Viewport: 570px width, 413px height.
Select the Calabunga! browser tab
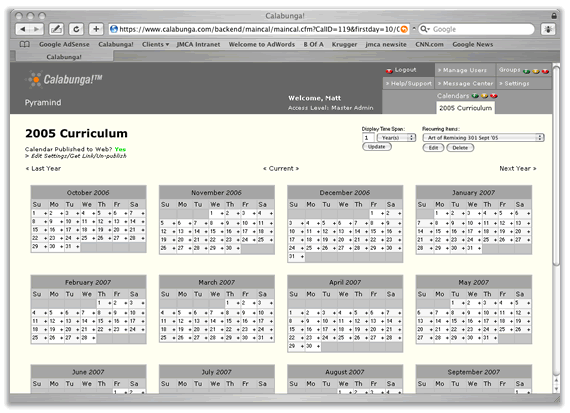click(64, 57)
